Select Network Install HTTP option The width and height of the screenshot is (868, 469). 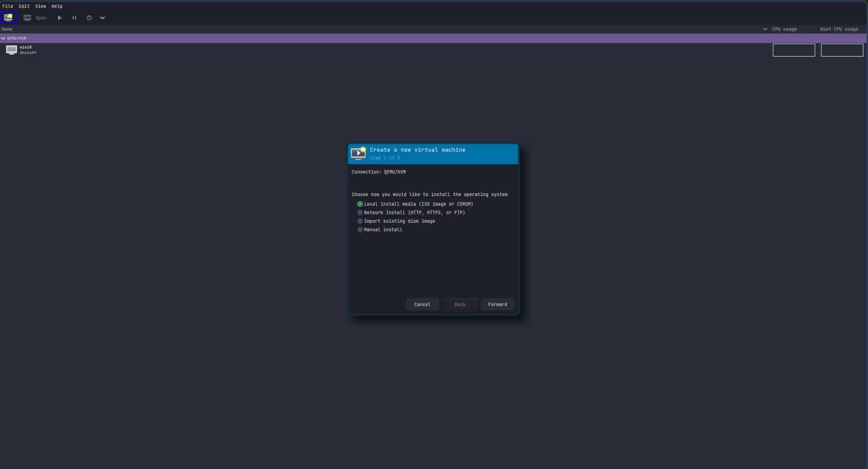click(x=360, y=212)
